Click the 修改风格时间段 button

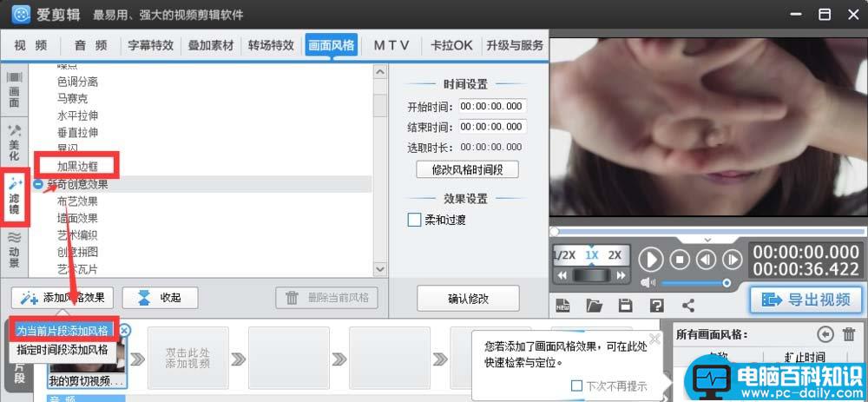tap(467, 169)
